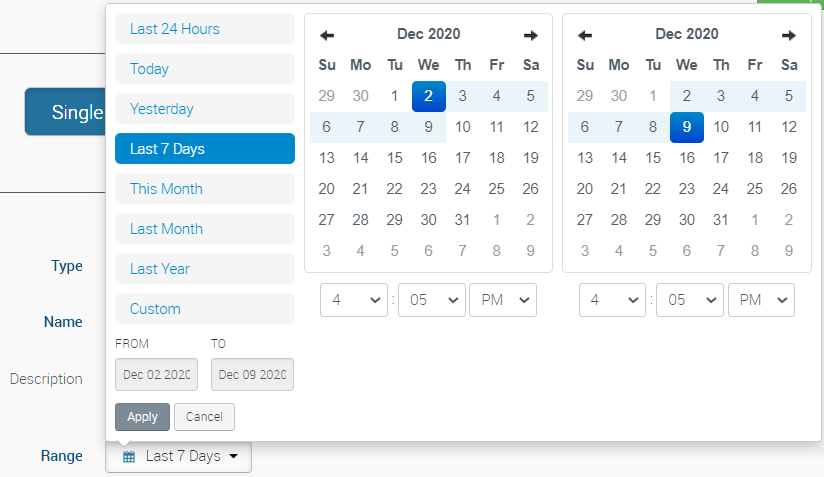
Task: Open the end hour dropdown
Action: [612, 300]
